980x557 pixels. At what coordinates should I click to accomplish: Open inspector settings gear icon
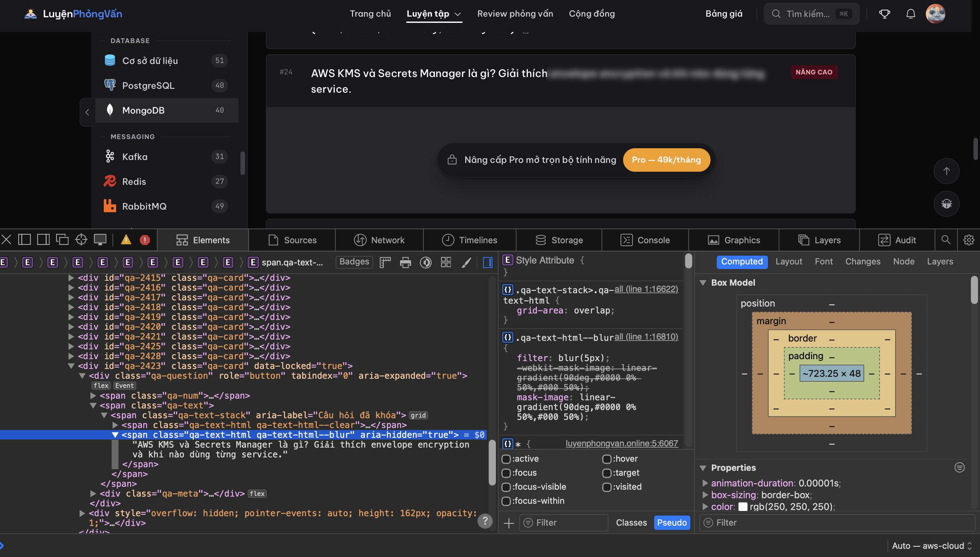(x=969, y=240)
